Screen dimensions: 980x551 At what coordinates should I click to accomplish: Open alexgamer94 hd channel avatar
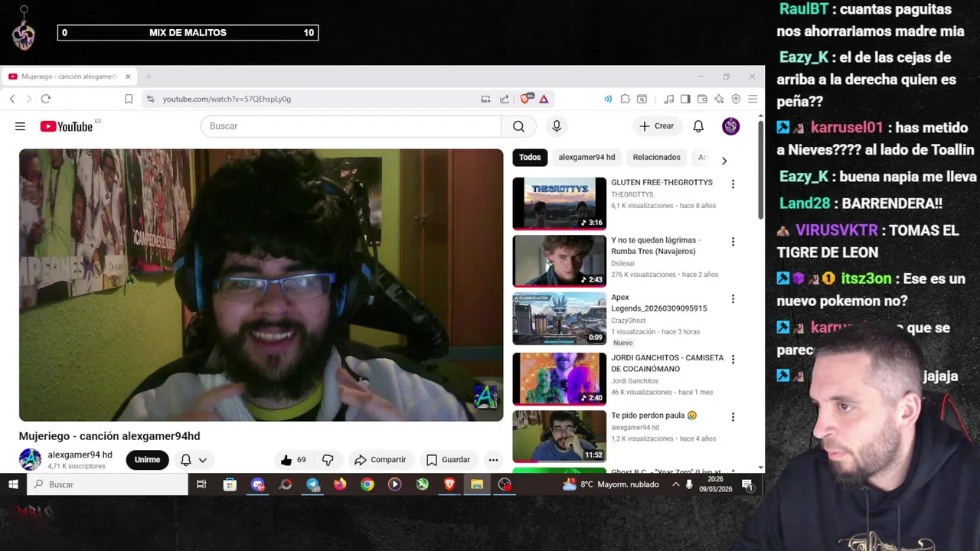30,460
